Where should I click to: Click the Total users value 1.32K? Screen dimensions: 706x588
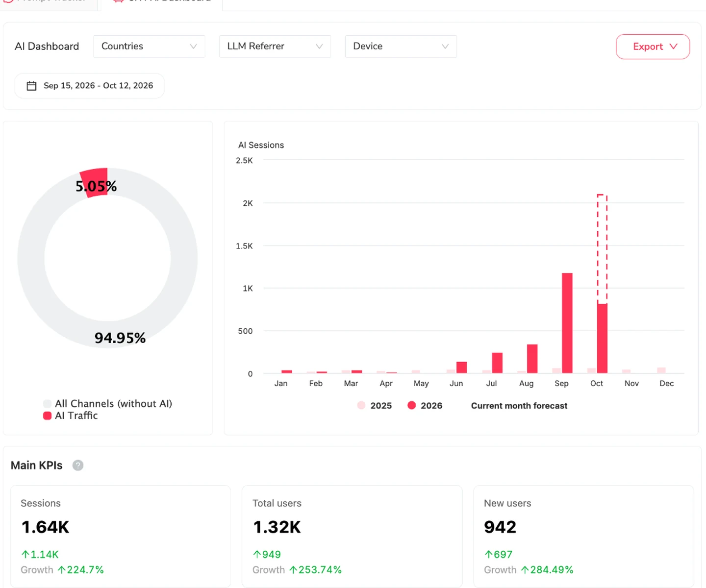[277, 527]
